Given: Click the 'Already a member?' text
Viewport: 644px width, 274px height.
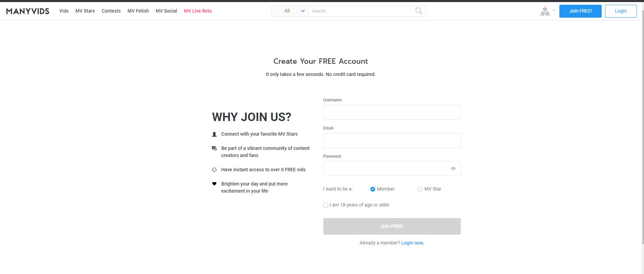Looking at the screenshot, I should click(380, 243).
